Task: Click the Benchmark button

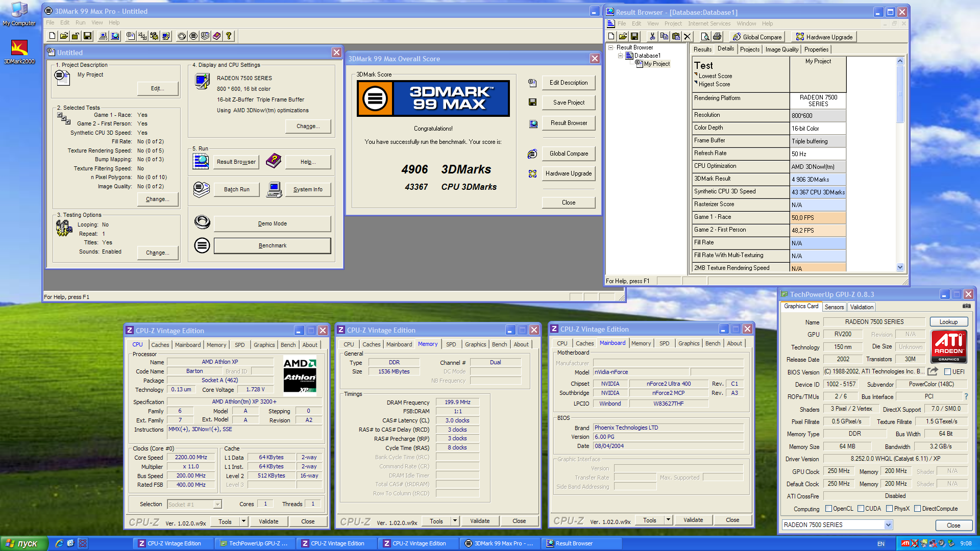Action: click(272, 245)
